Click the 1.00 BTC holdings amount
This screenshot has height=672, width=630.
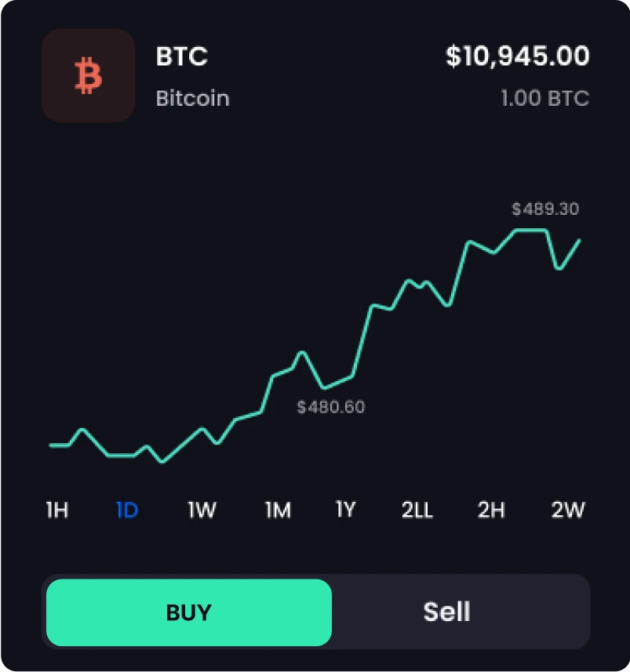544,99
